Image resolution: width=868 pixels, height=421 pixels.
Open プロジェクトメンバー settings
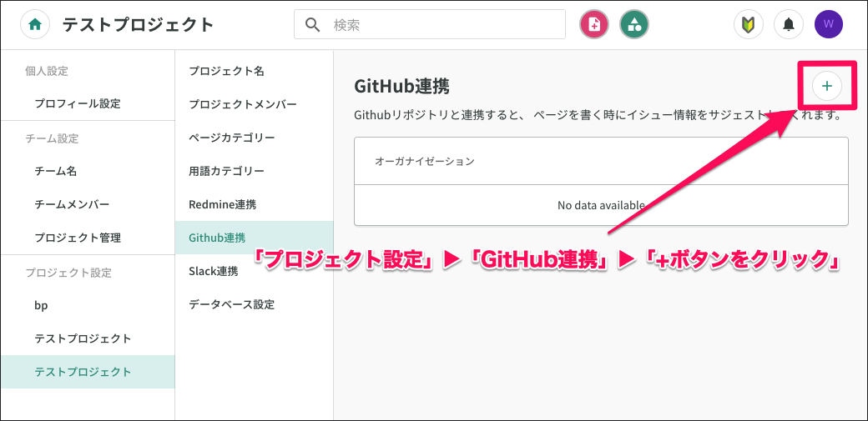tap(242, 104)
